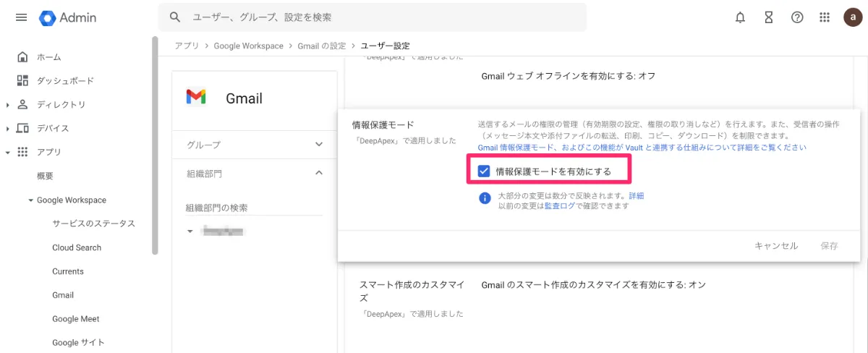Image resolution: width=868 pixels, height=353 pixels.
Task: Click the ユーザー設定 breadcrumb text
Action: point(385,46)
